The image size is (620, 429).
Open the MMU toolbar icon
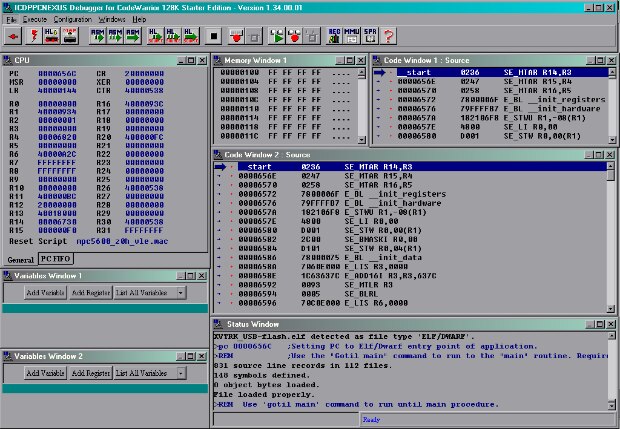352,37
